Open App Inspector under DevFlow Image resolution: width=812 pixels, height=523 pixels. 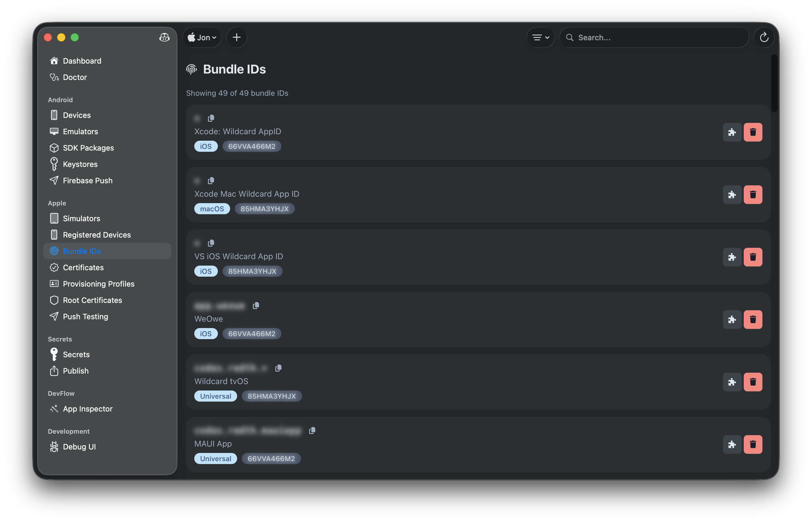[x=87, y=409]
